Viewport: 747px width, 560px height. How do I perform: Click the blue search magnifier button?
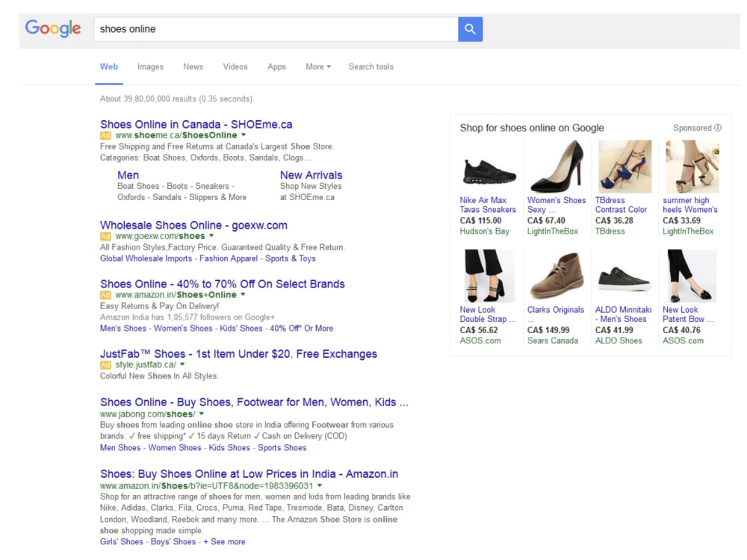pyautogui.click(x=470, y=29)
